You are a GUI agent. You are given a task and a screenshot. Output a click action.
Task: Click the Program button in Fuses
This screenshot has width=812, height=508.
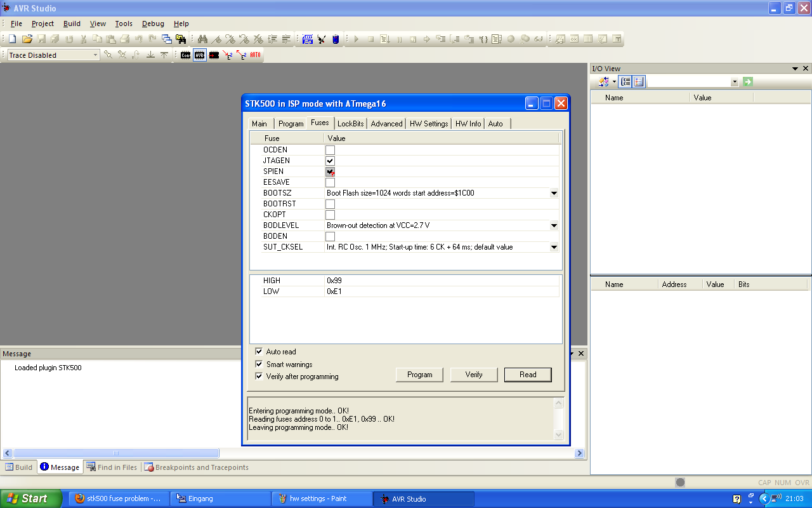[x=419, y=375]
